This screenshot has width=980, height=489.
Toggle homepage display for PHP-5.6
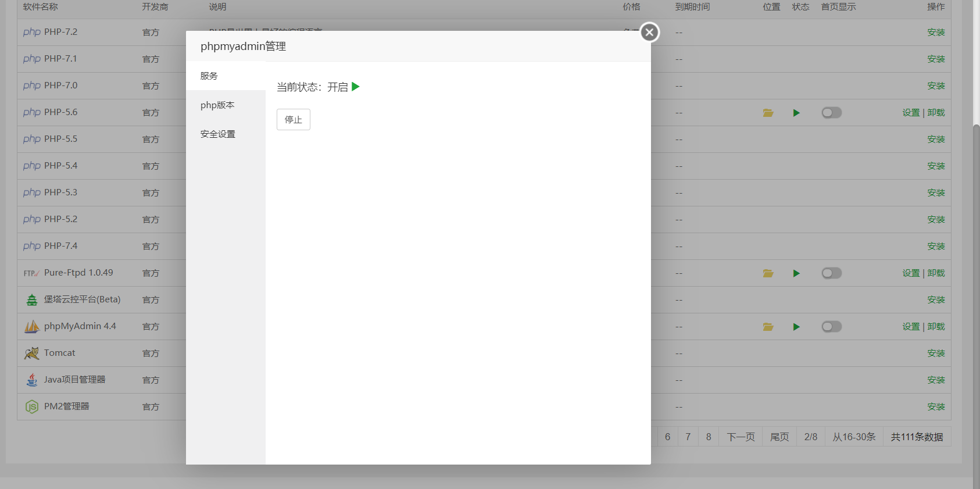tap(831, 113)
